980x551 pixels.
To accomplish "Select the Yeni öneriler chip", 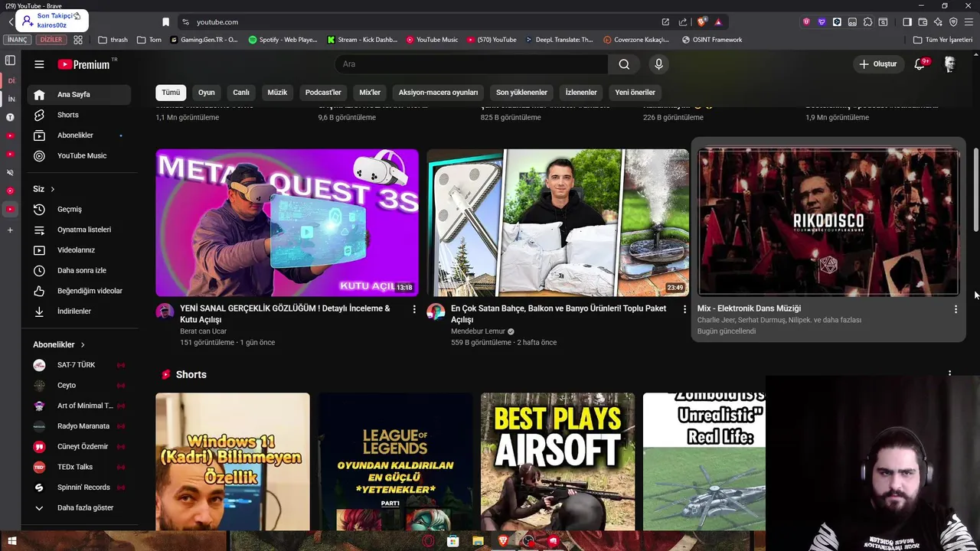I will click(x=635, y=93).
